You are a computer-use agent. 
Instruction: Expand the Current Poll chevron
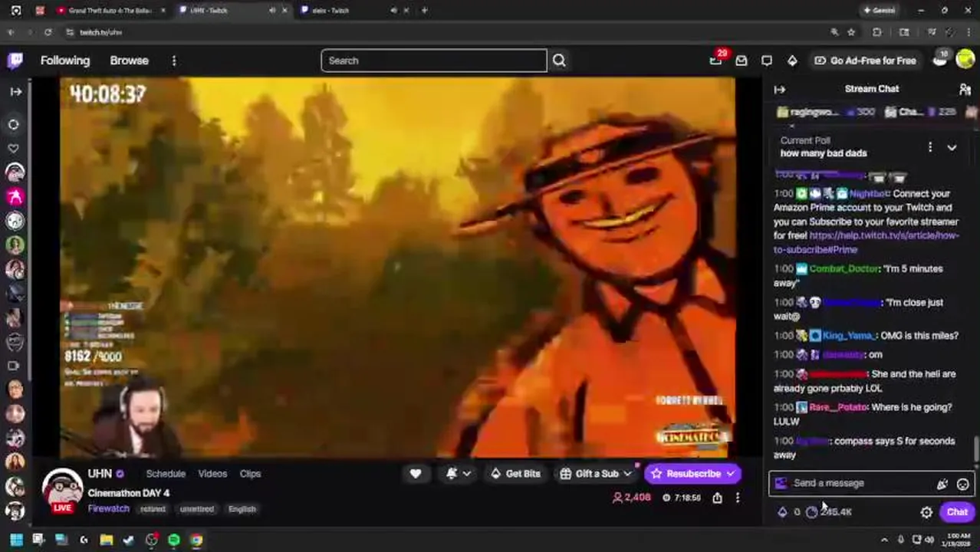click(x=952, y=147)
